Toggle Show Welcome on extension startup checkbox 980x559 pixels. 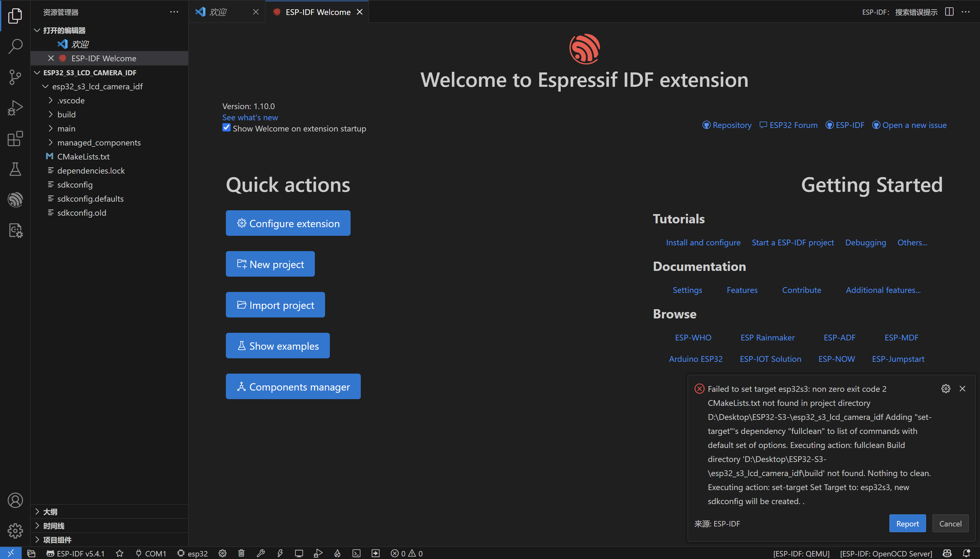[226, 128]
